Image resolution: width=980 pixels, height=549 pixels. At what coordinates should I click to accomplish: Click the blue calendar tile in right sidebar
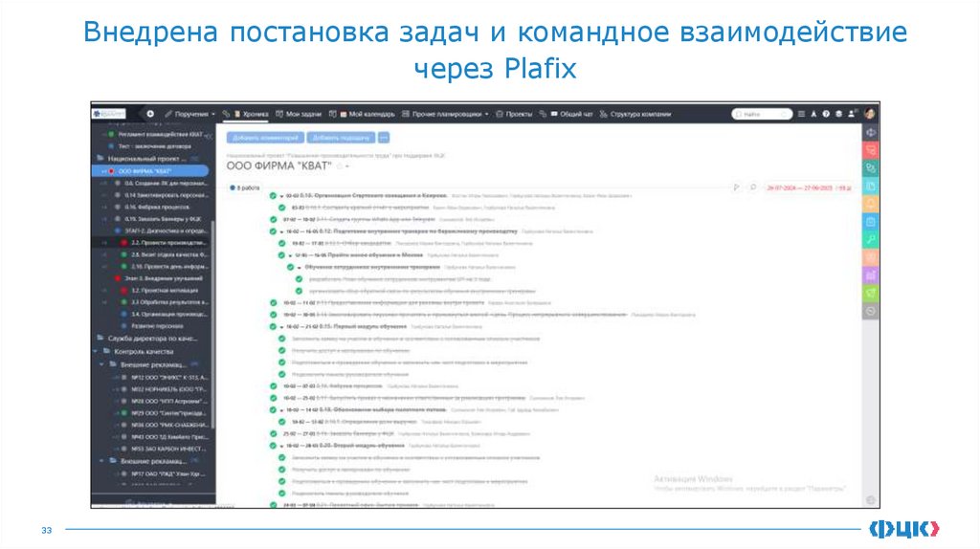pos(871,222)
